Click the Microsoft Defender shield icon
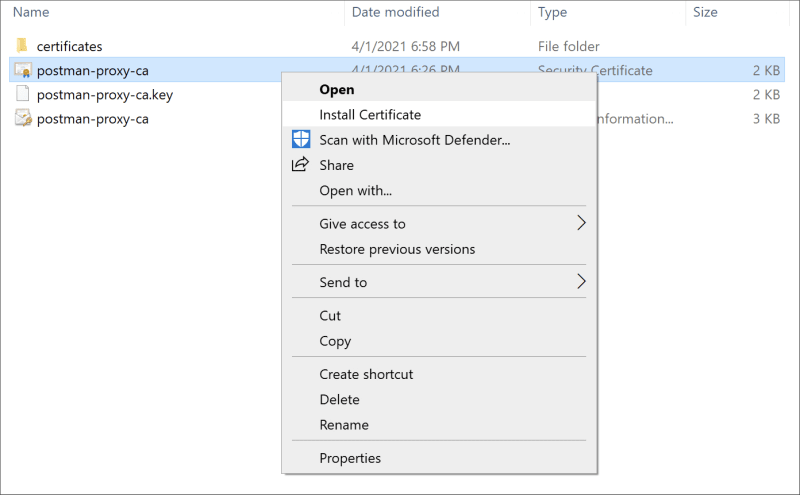The width and height of the screenshot is (800, 495). coord(301,140)
